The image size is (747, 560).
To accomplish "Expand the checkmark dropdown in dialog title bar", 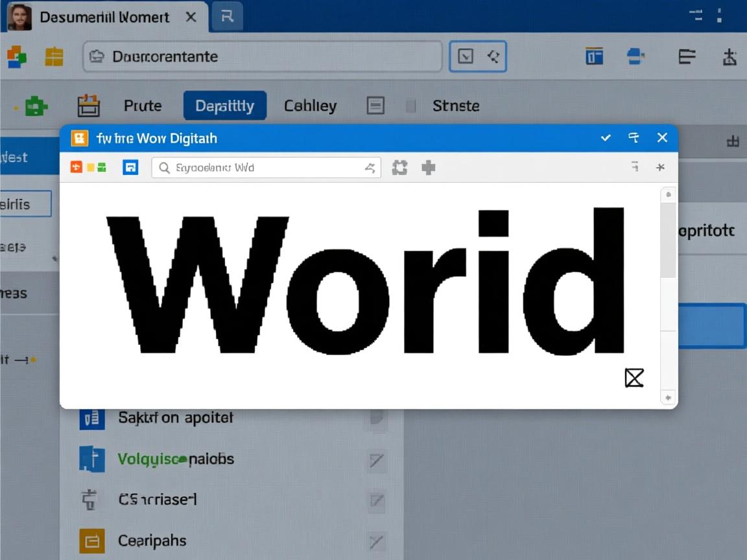I will 606,137.
